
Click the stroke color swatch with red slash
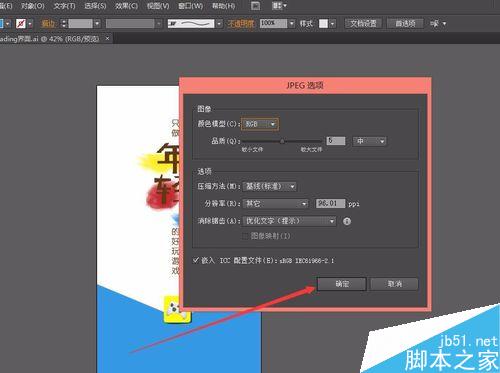click(x=21, y=24)
